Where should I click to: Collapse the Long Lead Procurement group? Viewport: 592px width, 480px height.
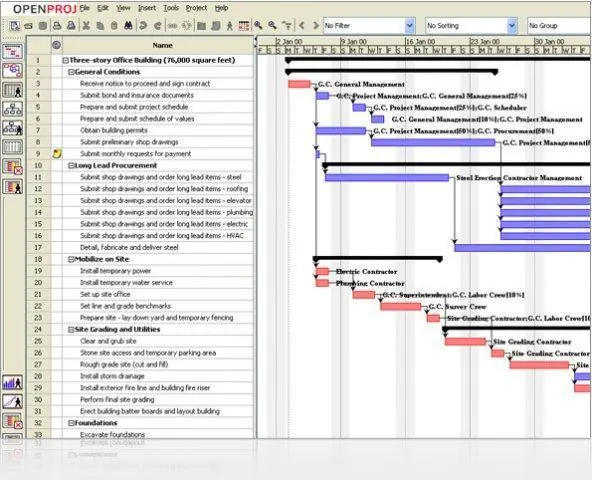coord(71,166)
